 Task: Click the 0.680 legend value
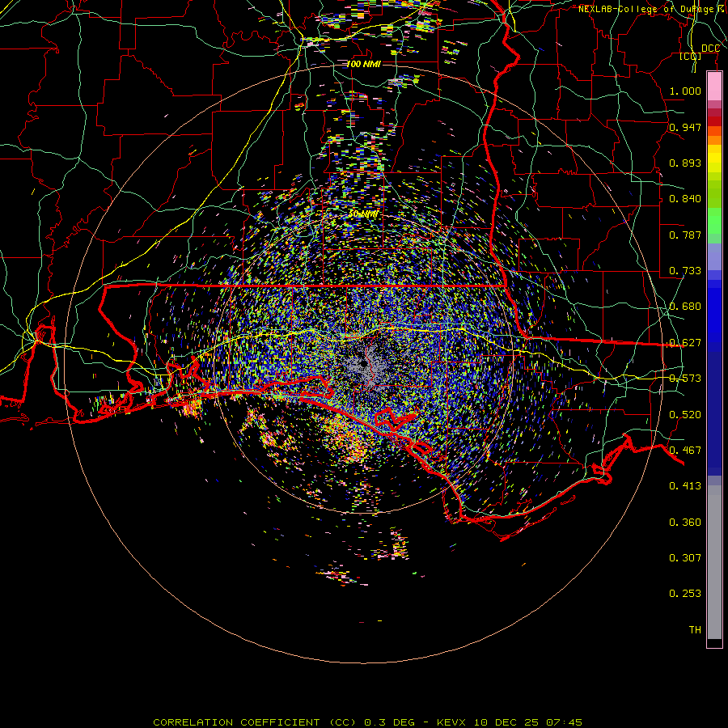685,307
